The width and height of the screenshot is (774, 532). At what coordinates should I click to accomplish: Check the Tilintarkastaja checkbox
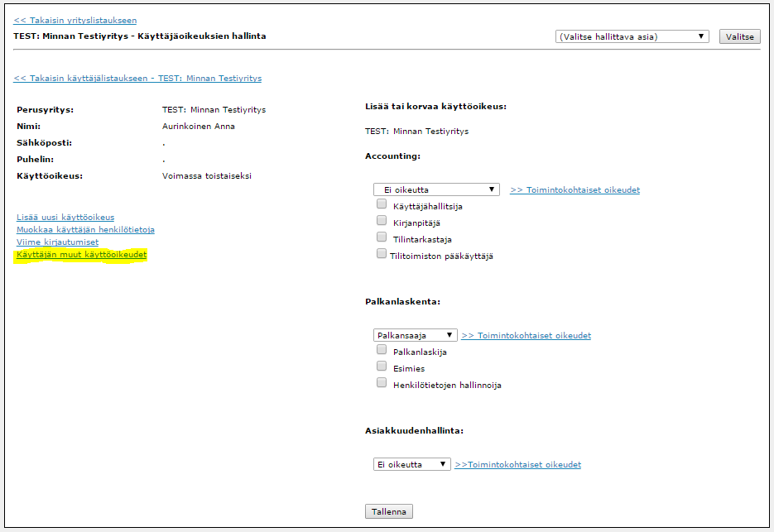pyautogui.click(x=382, y=237)
